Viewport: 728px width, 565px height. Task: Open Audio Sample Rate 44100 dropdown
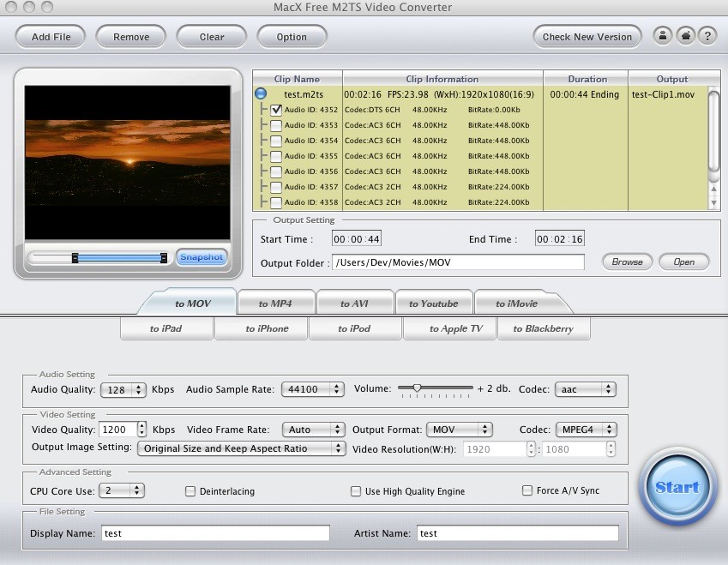pyautogui.click(x=313, y=389)
